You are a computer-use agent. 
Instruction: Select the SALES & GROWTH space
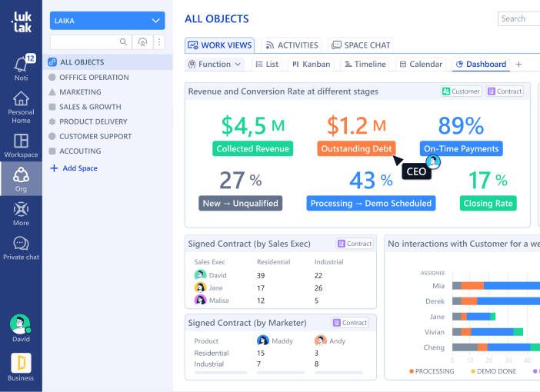pyautogui.click(x=90, y=107)
